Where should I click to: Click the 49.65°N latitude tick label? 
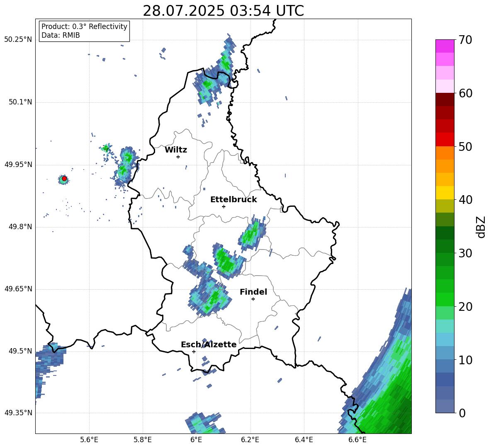pos(18,288)
